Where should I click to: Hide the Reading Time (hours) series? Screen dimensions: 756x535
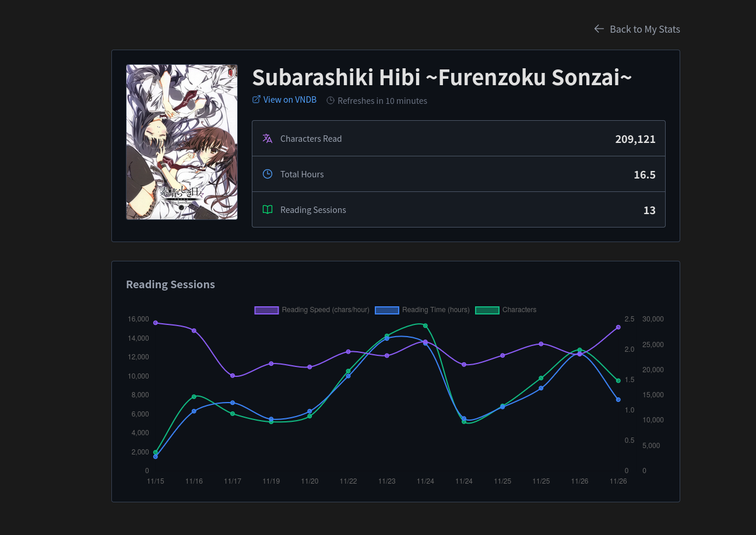(x=435, y=310)
